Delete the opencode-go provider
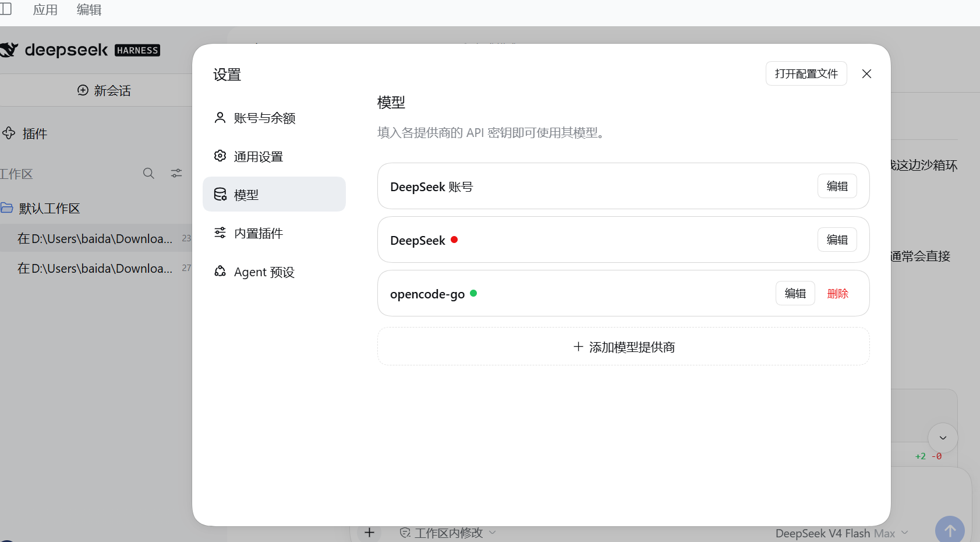This screenshot has height=542, width=980. point(837,294)
